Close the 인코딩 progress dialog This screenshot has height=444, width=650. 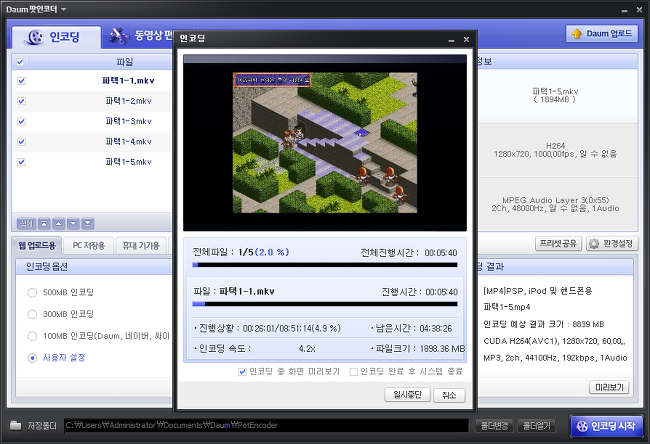pyautogui.click(x=466, y=39)
